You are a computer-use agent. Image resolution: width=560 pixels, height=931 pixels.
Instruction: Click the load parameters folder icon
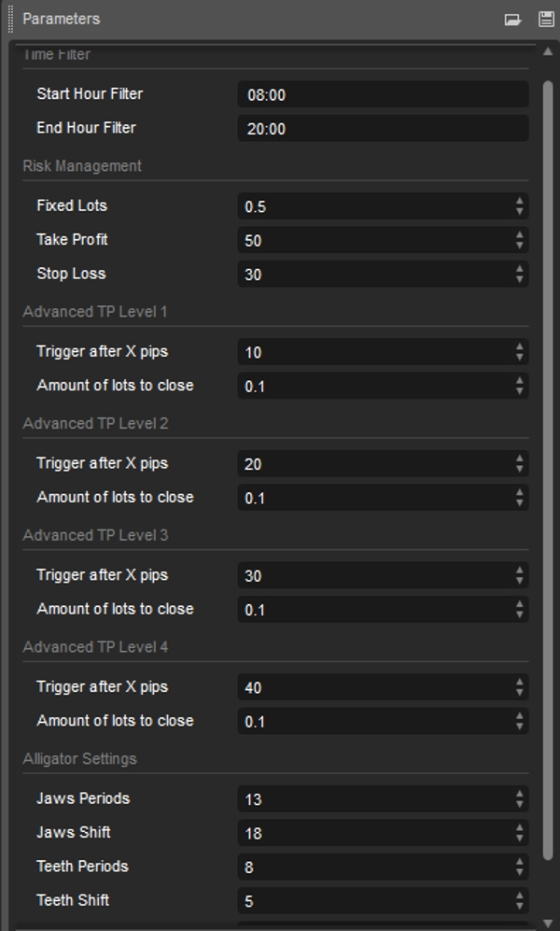(512, 19)
